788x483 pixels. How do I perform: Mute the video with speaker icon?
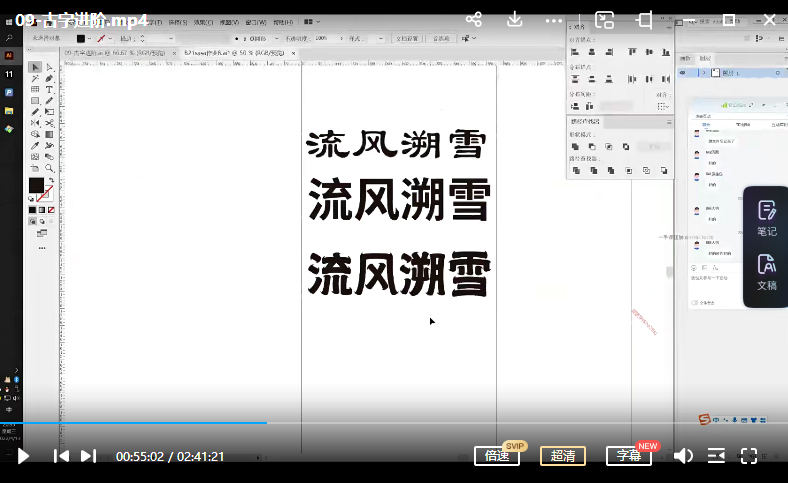coord(683,456)
